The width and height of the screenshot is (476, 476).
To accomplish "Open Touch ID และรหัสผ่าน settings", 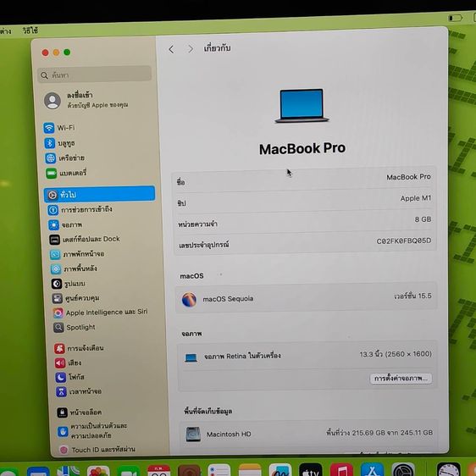I will tap(97, 450).
